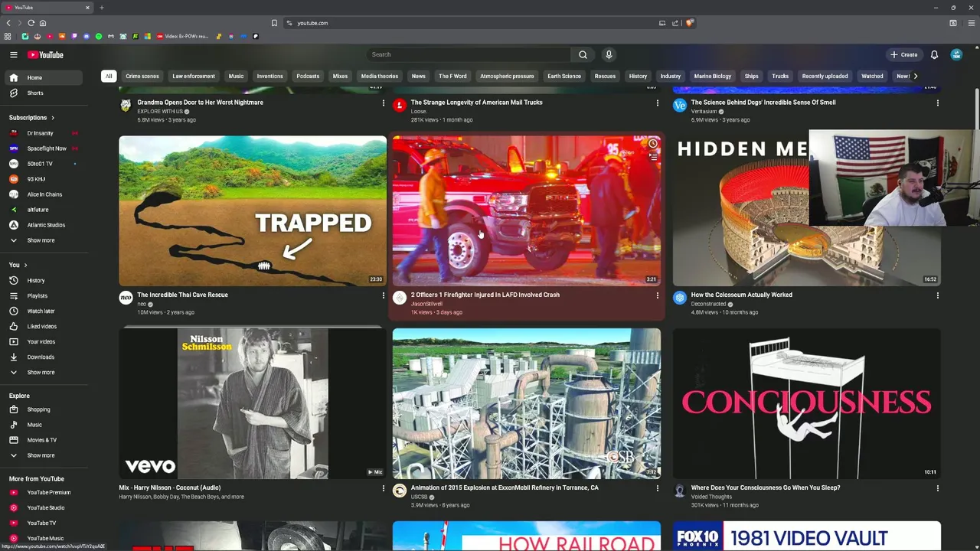The height and width of the screenshot is (551, 980).
Task: Select the Atmospheric pressure filter chip
Action: pyautogui.click(x=507, y=76)
